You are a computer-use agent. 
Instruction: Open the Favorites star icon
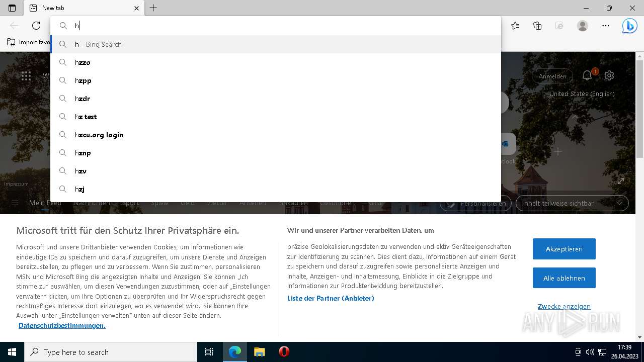(x=515, y=26)
